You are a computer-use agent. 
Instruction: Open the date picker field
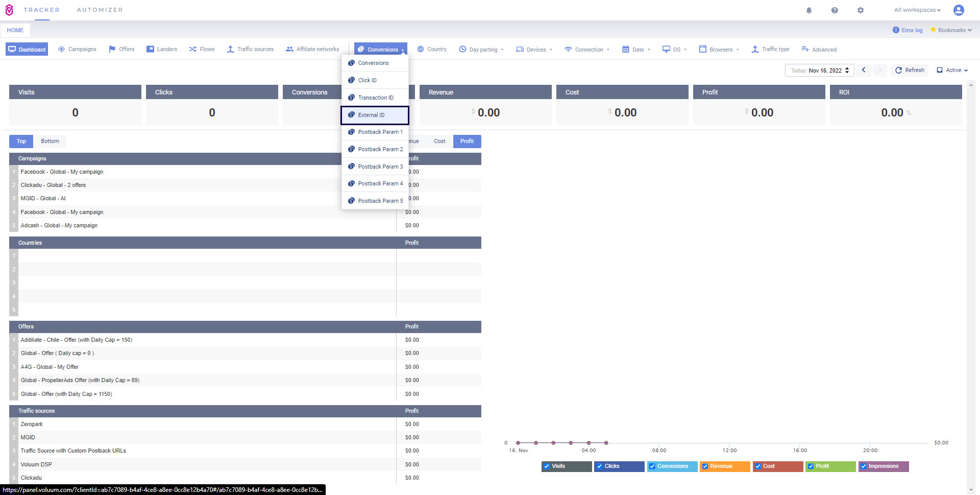click(819, 70)
